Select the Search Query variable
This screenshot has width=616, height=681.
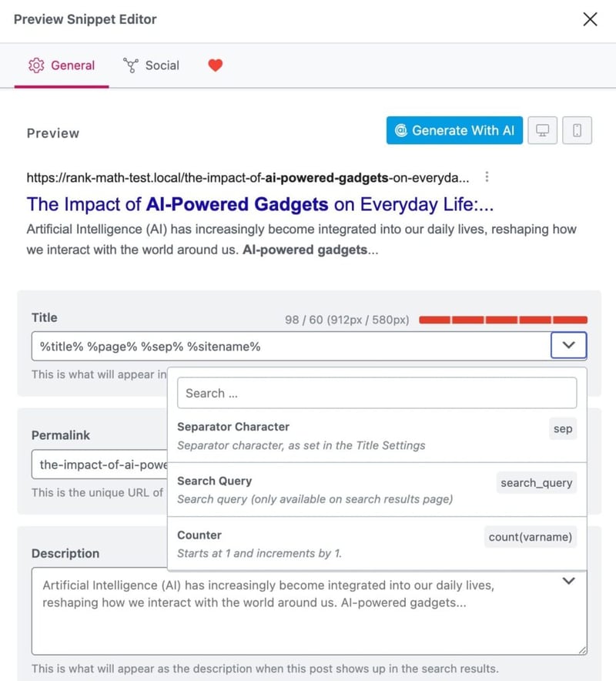click(x=377, y=490)
